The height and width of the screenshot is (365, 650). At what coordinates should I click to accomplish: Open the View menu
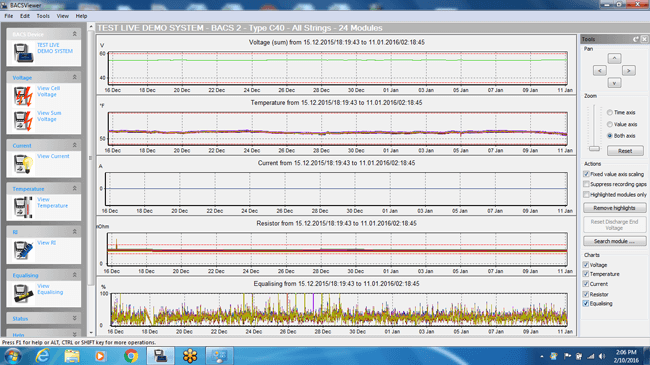point(63,16)
